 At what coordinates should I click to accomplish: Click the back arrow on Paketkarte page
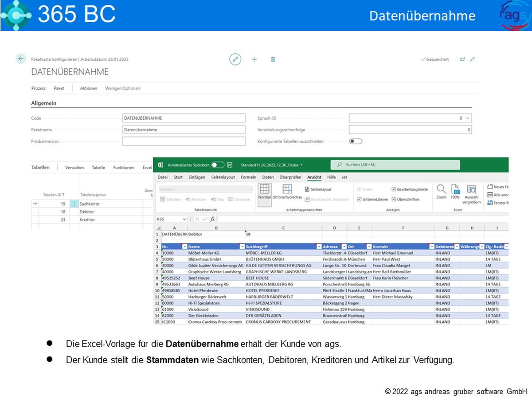[21, 59]
